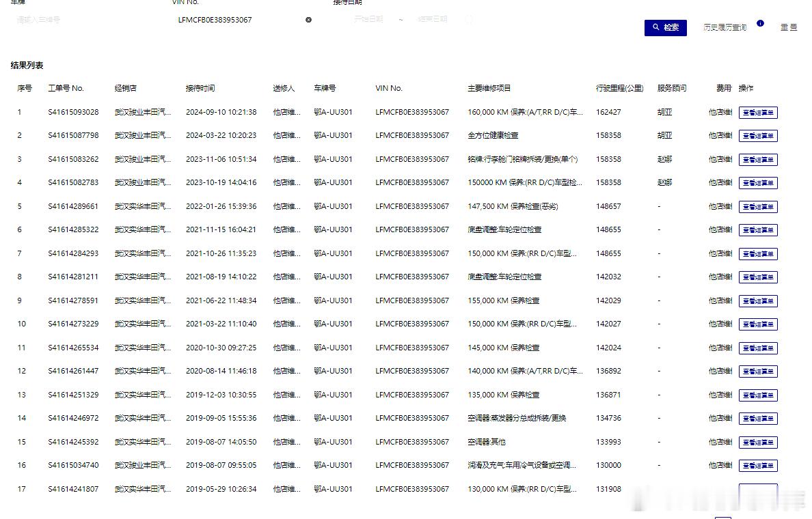View settlement for order S41615083262
The height and width of the screenshot is (519, 812).
click(x=758, y=159)
